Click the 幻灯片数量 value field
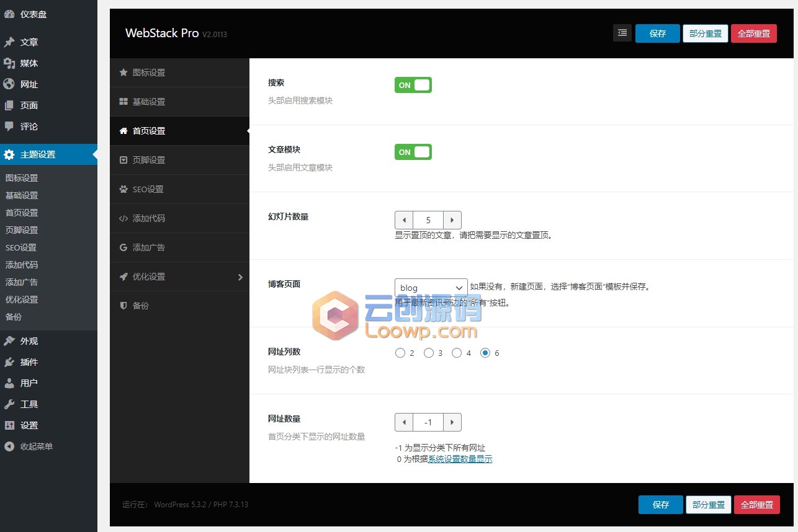Image resolution: width=798 pixels, height=532 pixels. point(428,220)
